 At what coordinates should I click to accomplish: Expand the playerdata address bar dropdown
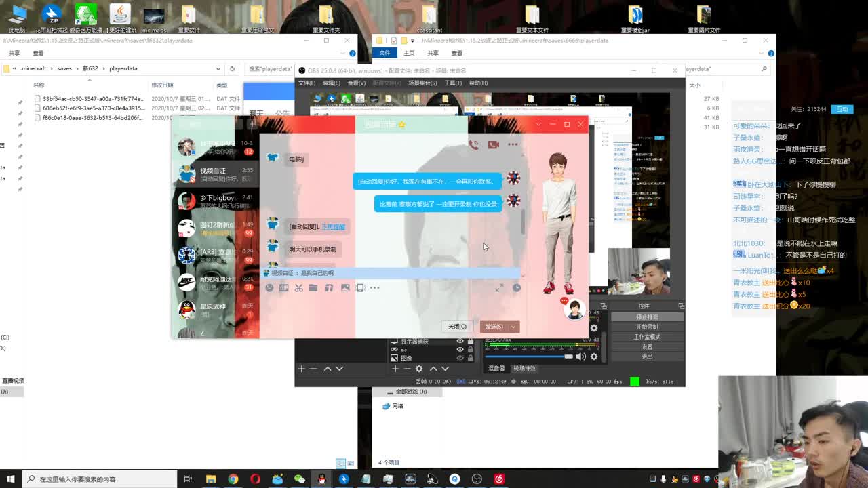(218, 68)
